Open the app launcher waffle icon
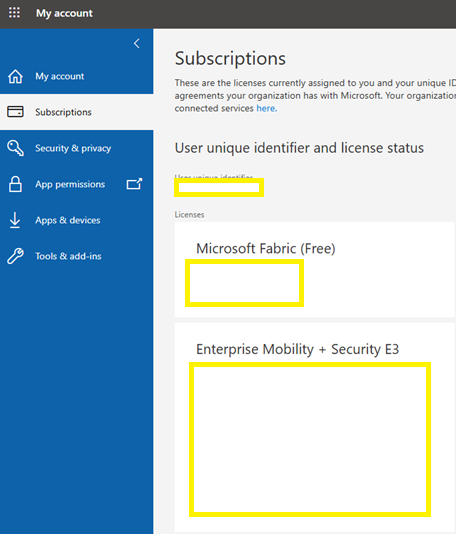 tap(14, 13)
